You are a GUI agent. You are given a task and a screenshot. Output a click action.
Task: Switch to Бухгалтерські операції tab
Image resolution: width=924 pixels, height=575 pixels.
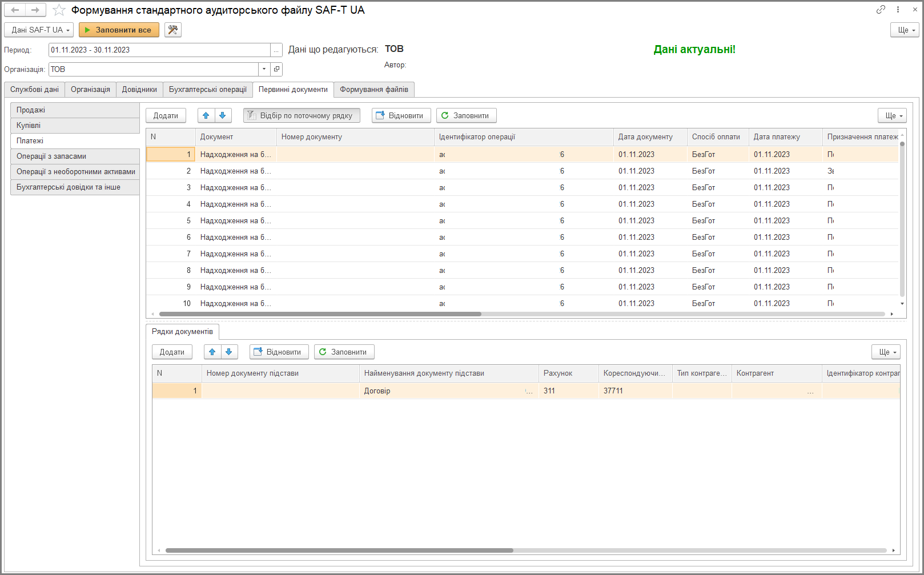click(x=208, y=90)
